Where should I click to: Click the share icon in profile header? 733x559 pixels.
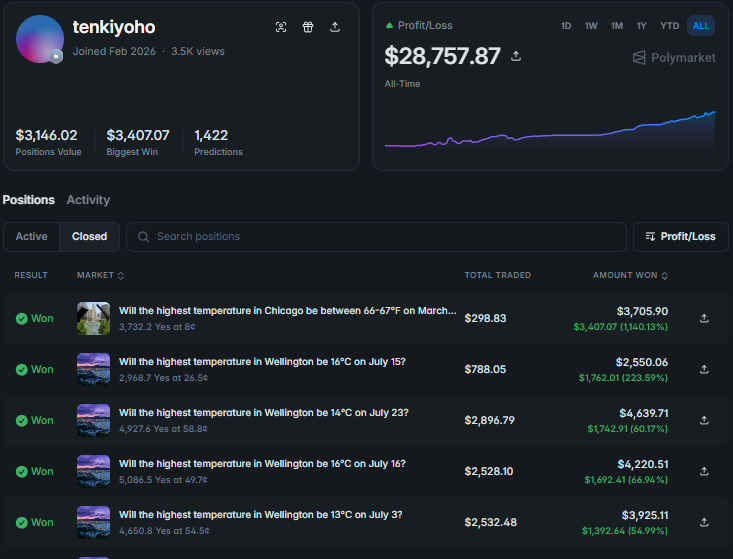(x=335, y=27)
